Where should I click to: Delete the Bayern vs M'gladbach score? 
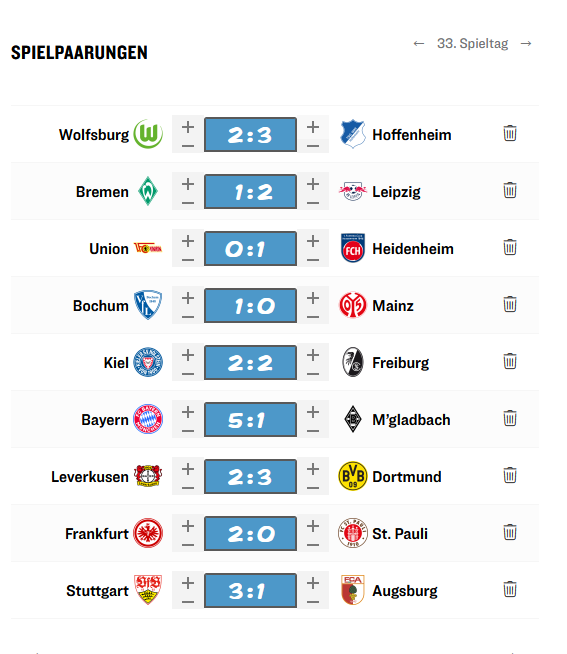point(509,418)
